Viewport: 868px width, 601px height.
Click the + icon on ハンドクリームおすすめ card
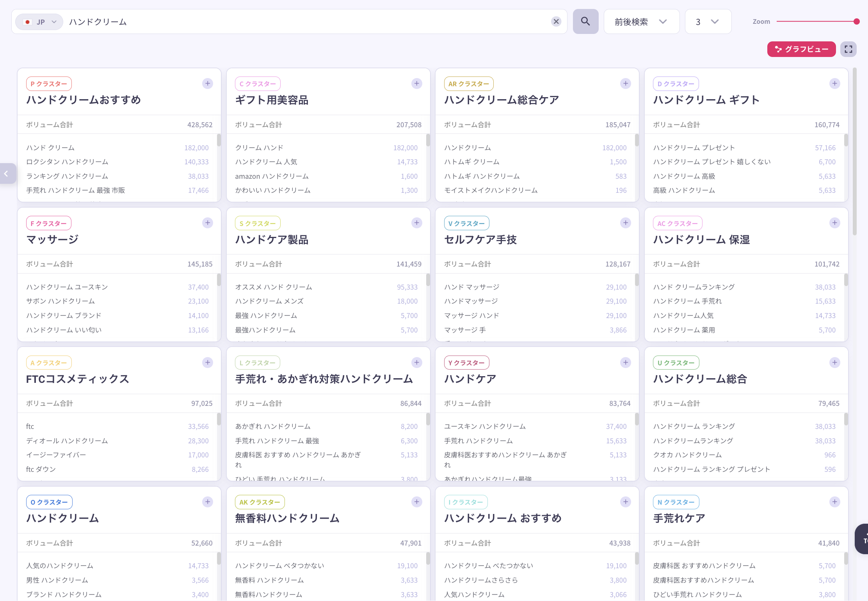click(207, 83)
